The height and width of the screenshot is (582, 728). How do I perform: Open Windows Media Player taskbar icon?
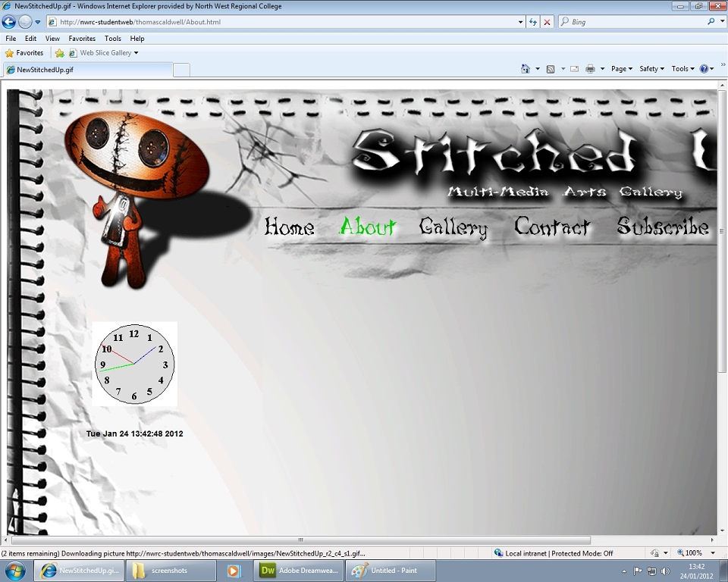pyautogui.click(x=234, y=571)
